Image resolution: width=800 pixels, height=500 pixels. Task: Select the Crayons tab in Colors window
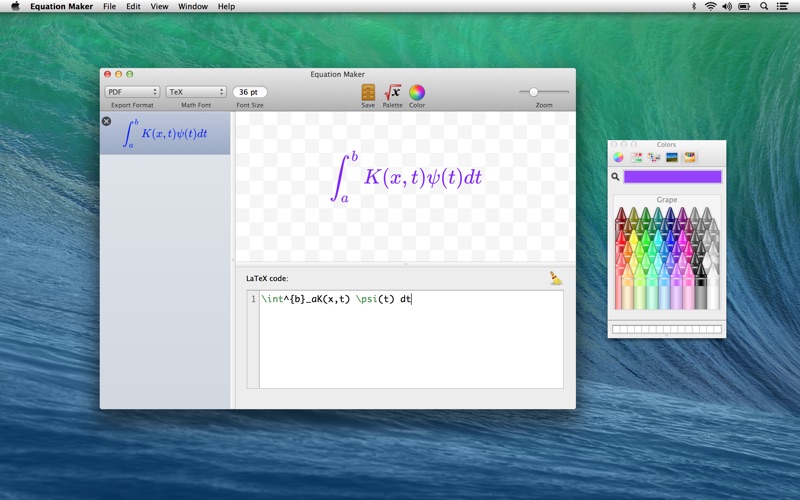pyautogui.click(x=690, y=157)
